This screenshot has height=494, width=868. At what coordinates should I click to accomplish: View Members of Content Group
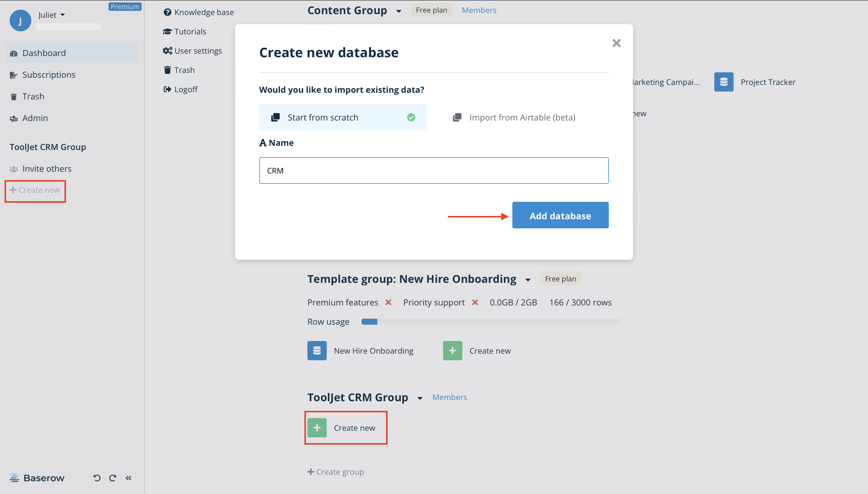click(x=479, y=10)
